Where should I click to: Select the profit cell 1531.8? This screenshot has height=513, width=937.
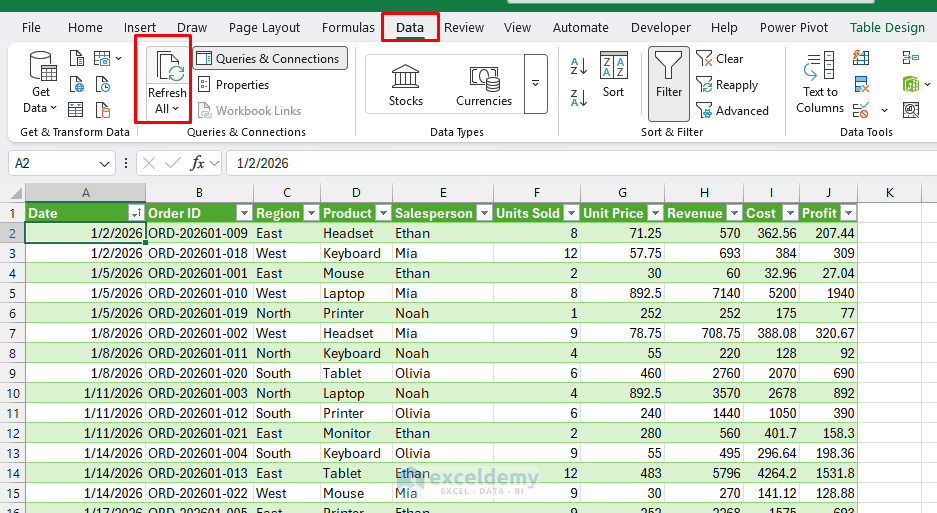coord(828,474)
